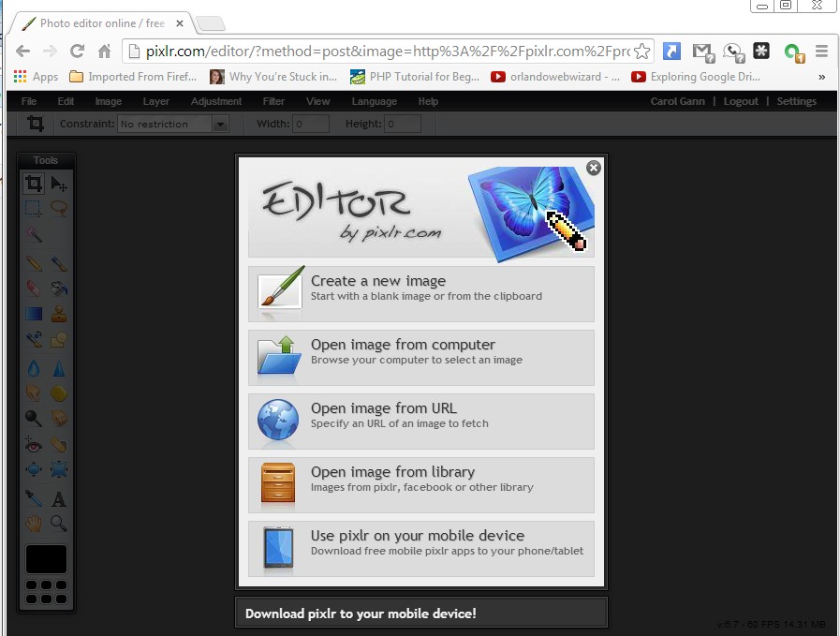This screenshot has width=840, height=636.
Task: Open the Language menu
Action: click(x=375, y=101)
